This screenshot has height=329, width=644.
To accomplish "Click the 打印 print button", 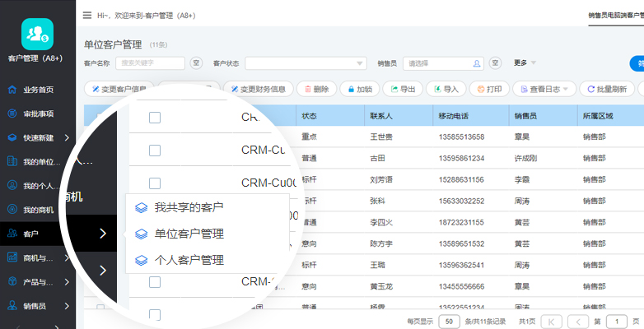I will 490,89.
